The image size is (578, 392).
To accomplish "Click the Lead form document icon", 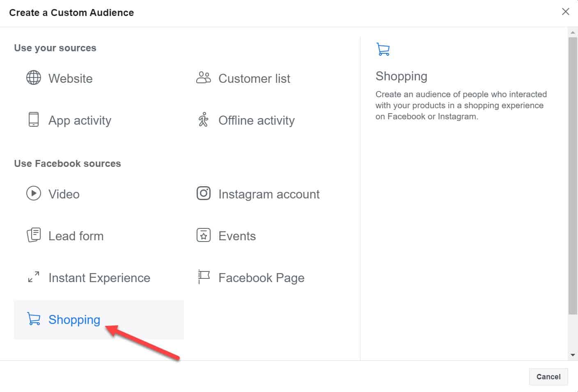I will tap(34, 235).
